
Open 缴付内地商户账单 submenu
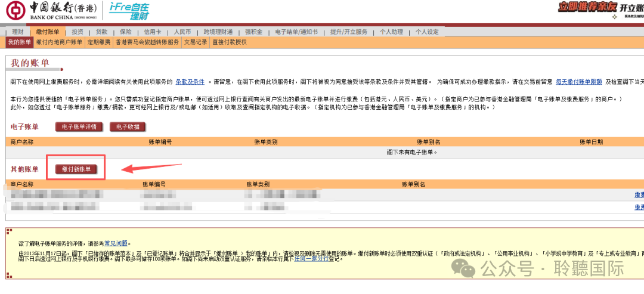pos(59,42)
